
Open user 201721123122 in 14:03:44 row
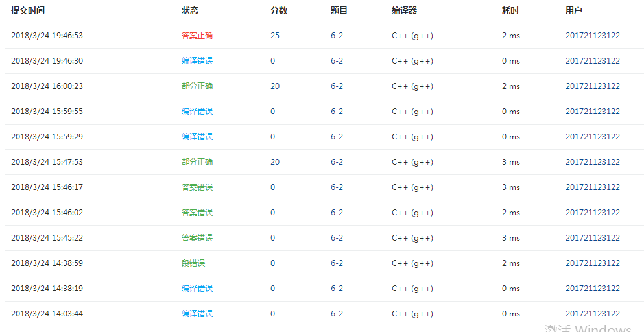(x=593, y=313)
